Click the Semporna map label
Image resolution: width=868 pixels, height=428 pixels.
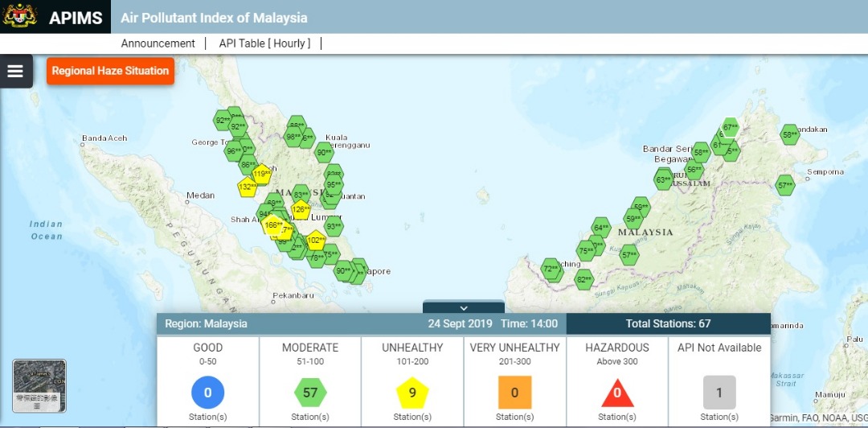point(825,172)
